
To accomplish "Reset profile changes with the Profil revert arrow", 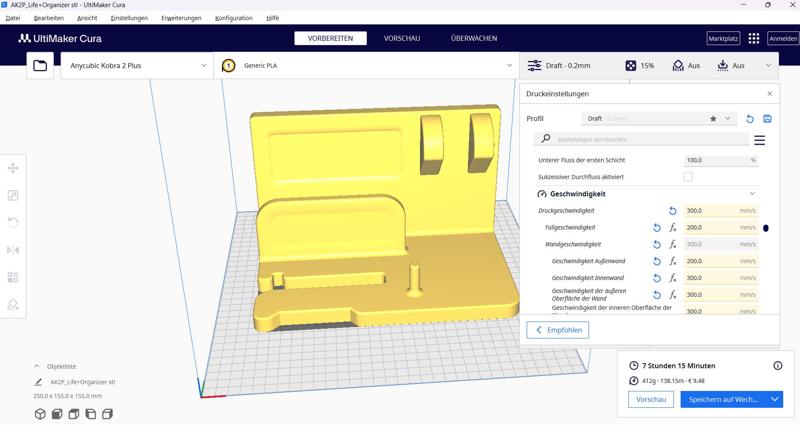I will 749,119.
